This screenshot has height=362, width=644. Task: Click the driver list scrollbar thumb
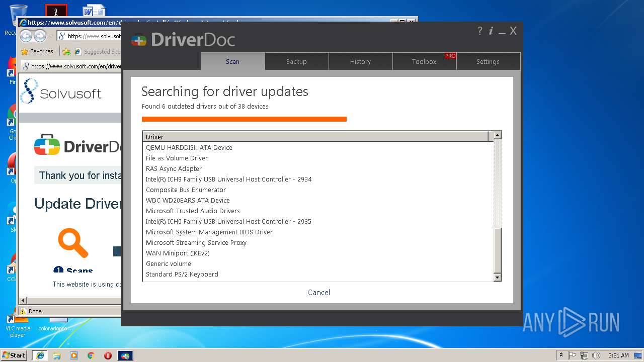point(497,250)
